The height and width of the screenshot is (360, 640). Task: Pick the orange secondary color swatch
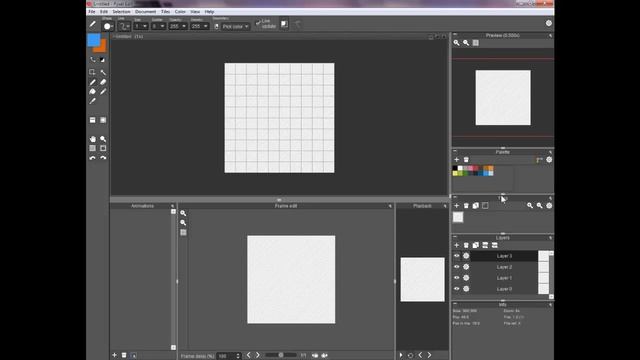point(102,48)
